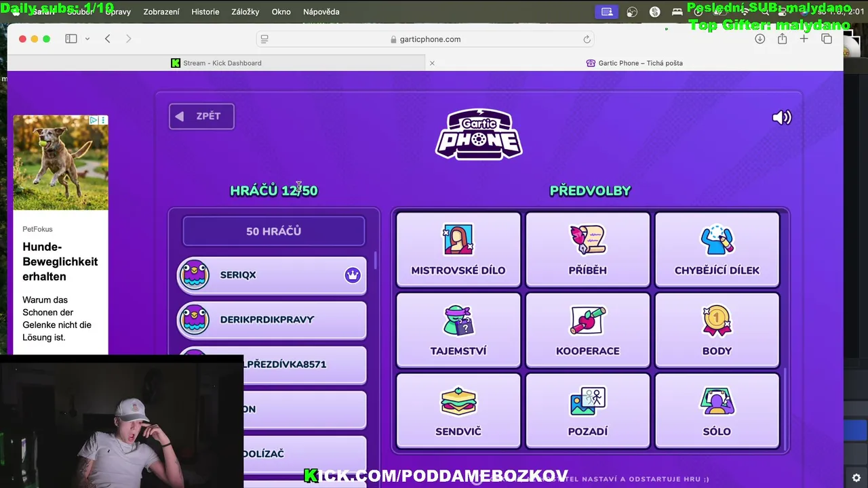The height and width of the screenshot is (488, 868).
Task: Show the Safari tab overview
Action: tap(826, 39)
